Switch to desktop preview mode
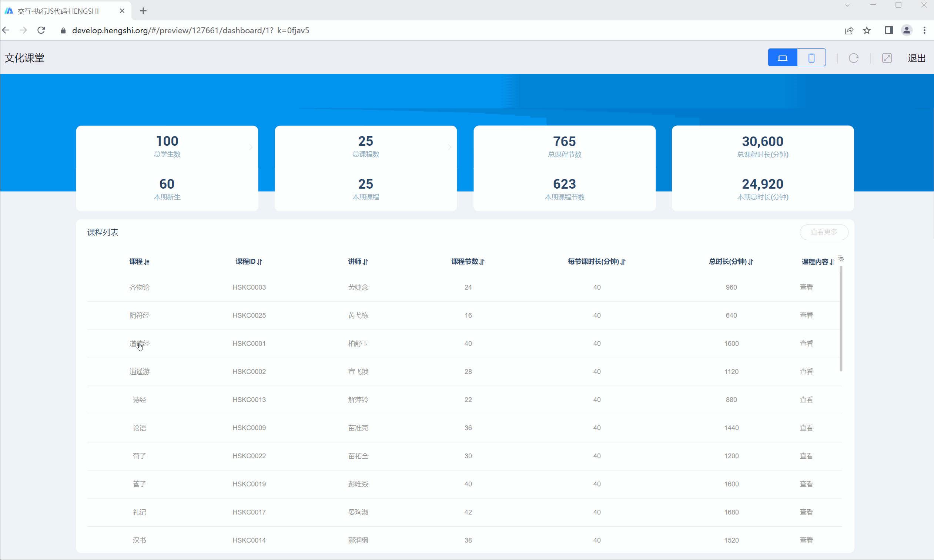This screenshot has width=934, height=560. point(783,58)
